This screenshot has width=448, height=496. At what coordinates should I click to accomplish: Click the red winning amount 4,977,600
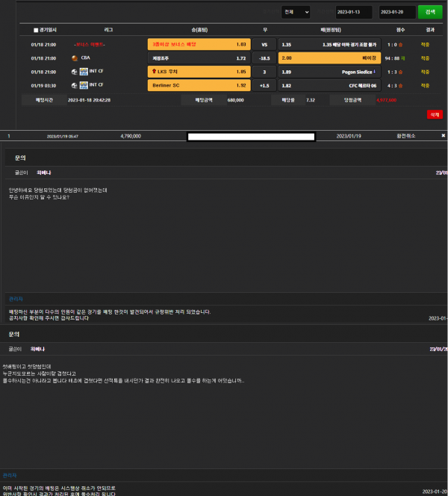(386, 100)
